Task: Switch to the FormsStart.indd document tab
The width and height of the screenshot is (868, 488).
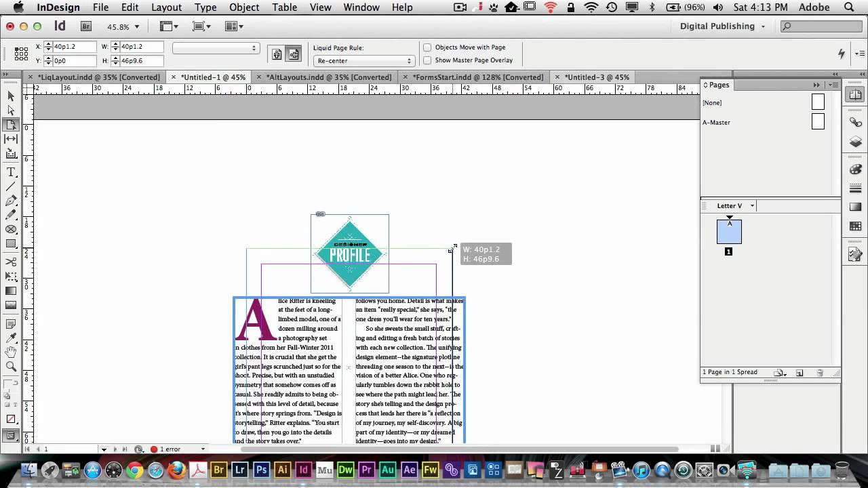Action: (477, 77)
